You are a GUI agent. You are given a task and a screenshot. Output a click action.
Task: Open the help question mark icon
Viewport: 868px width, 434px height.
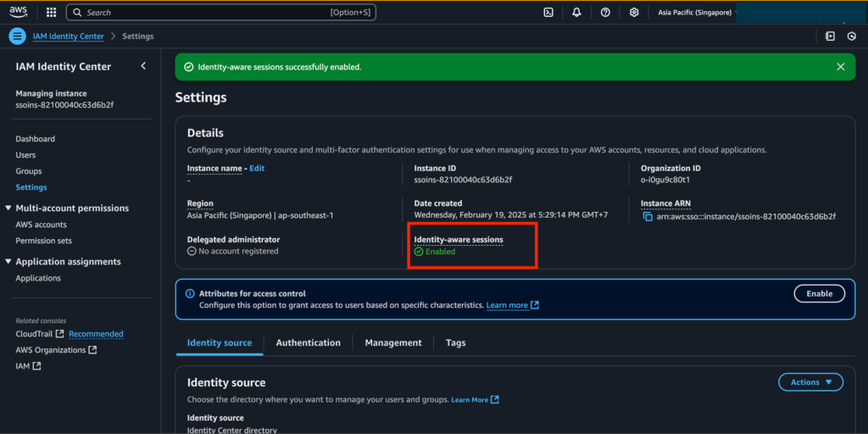click(605, 12)
